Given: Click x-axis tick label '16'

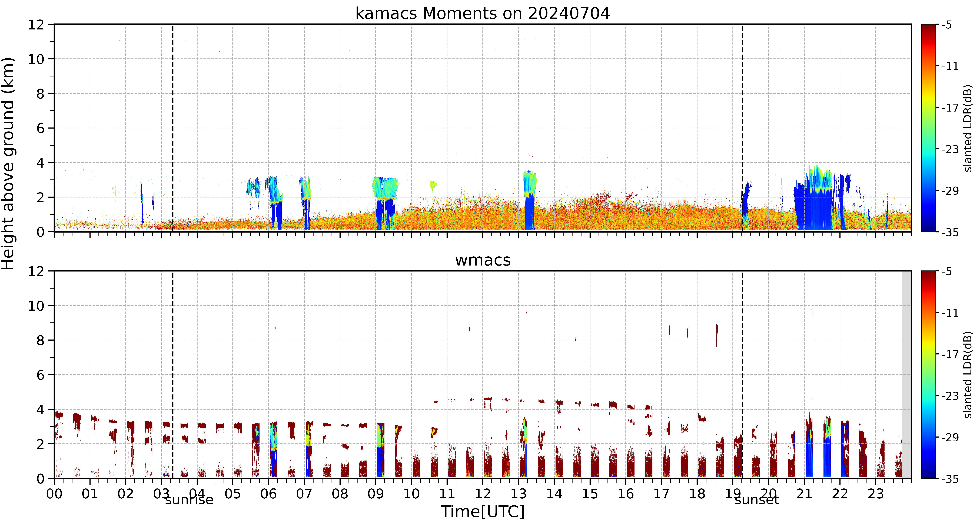Looking at the screenshot, I should [626, 494].
